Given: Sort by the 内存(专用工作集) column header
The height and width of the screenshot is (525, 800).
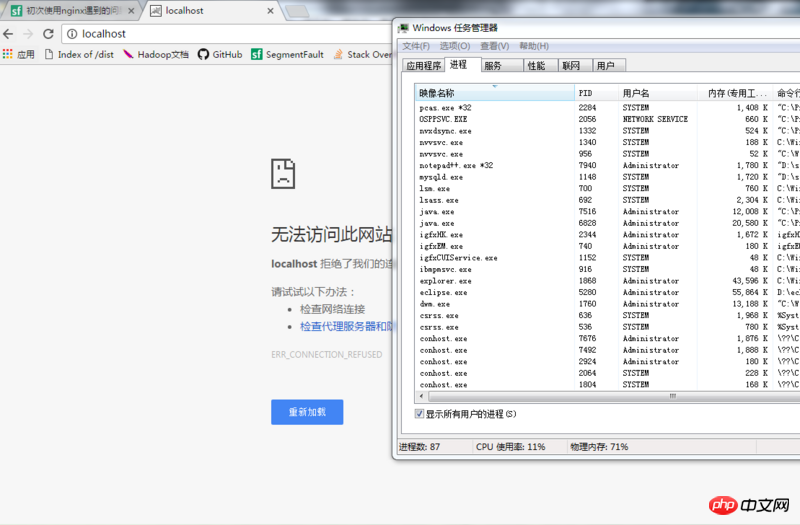Looking at the screenshot, I should tap(735, 93).
